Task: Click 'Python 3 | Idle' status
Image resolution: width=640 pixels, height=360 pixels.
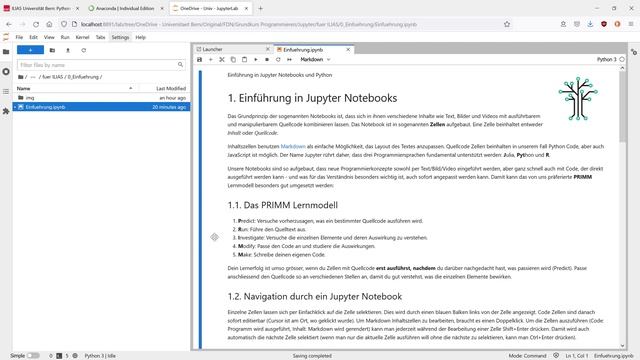Action: (x=100, y=356)
